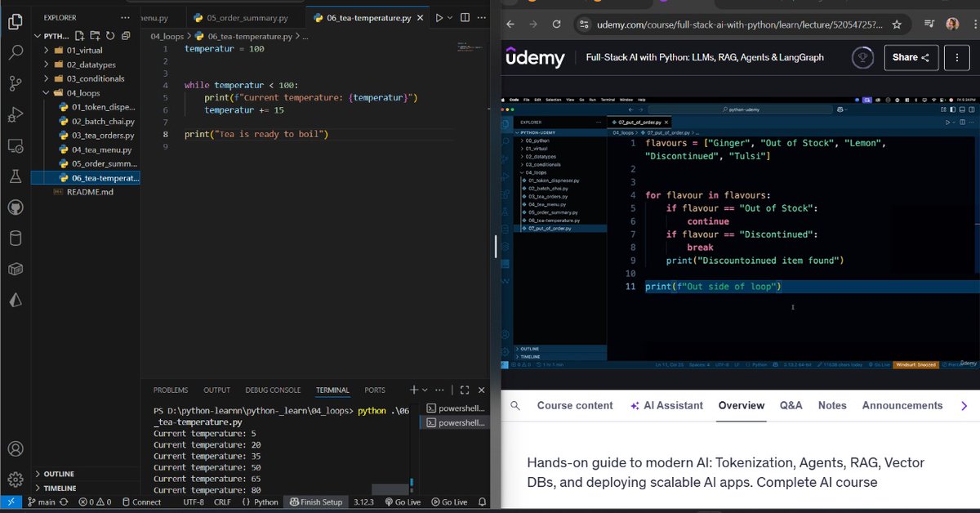Screen dimensions: 980x513
Task: Click the Share button on Udemy
Action: (x=911, y=57)
